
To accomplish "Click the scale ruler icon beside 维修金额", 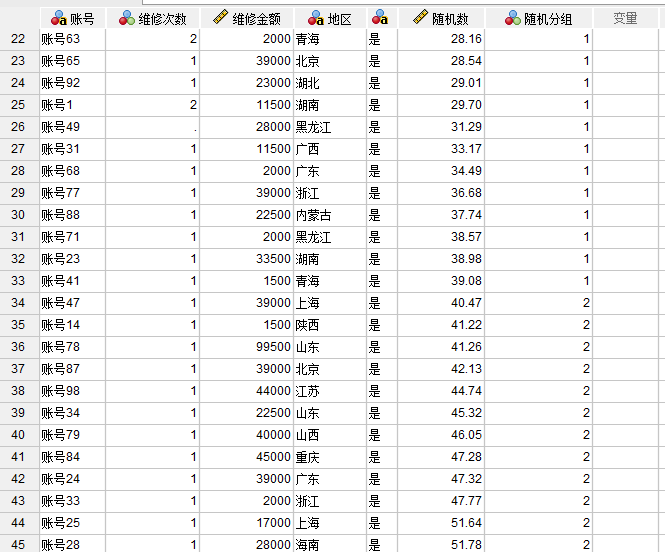I will [220, 18].
